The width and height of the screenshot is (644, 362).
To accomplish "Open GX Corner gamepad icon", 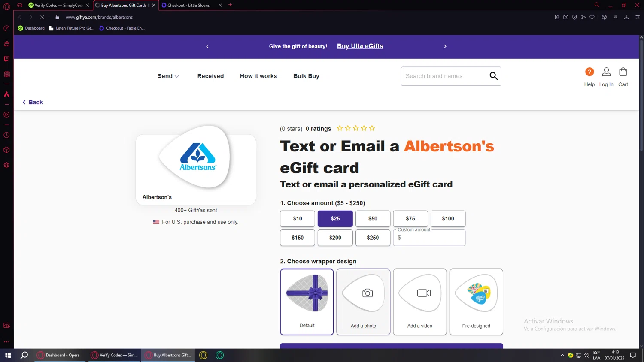I will coord(20,5).
